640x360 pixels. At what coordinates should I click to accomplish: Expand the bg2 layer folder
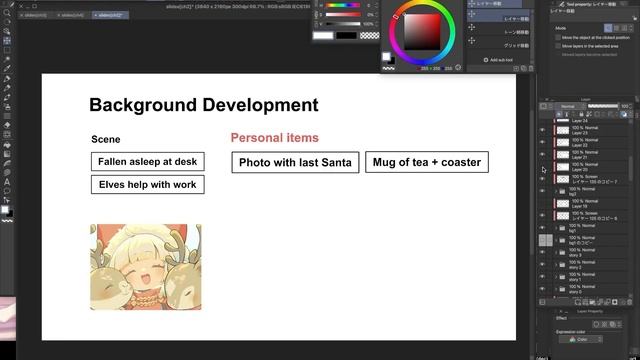[556, 191]
